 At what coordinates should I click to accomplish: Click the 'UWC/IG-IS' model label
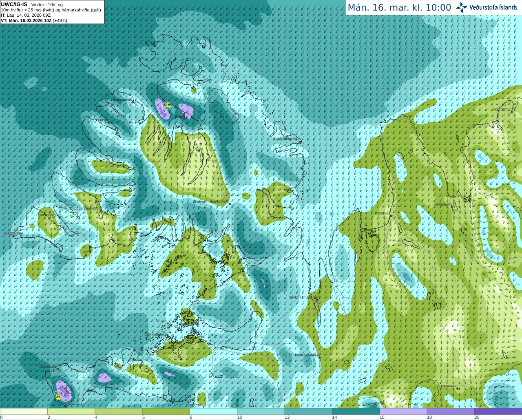(14, 4)
